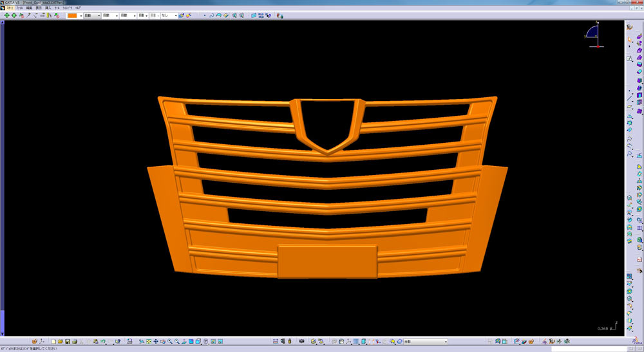The image size is (644, 352).
Task: Open the 表示 menu
Action: point(39,8)
